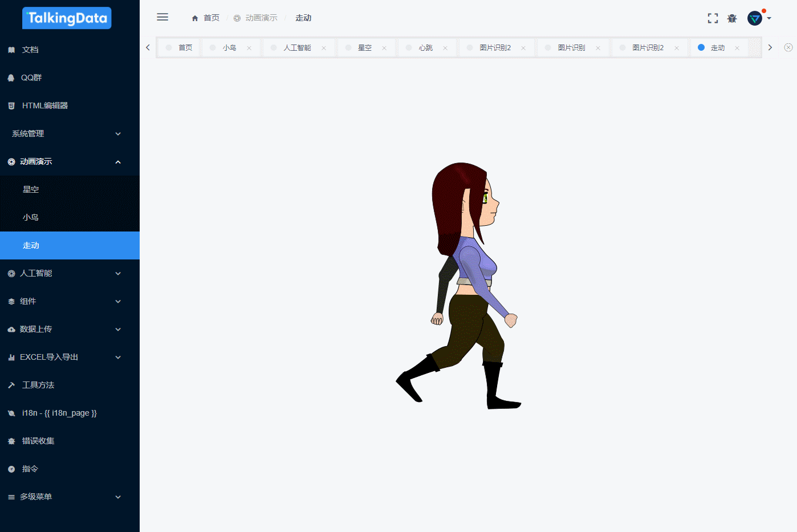Switch to the 首页 tab
This screenshot has width=797, height=532.
pos(185,47)
